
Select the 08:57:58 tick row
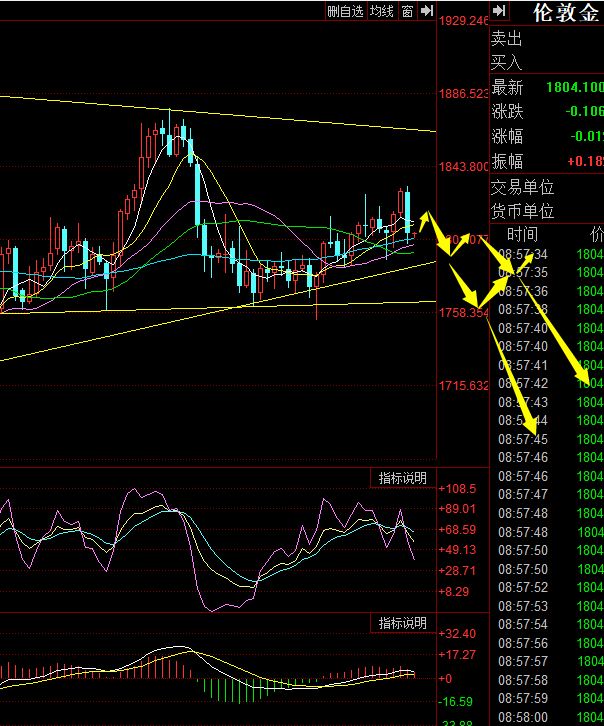pyautogui.click(x=547, y=680)
